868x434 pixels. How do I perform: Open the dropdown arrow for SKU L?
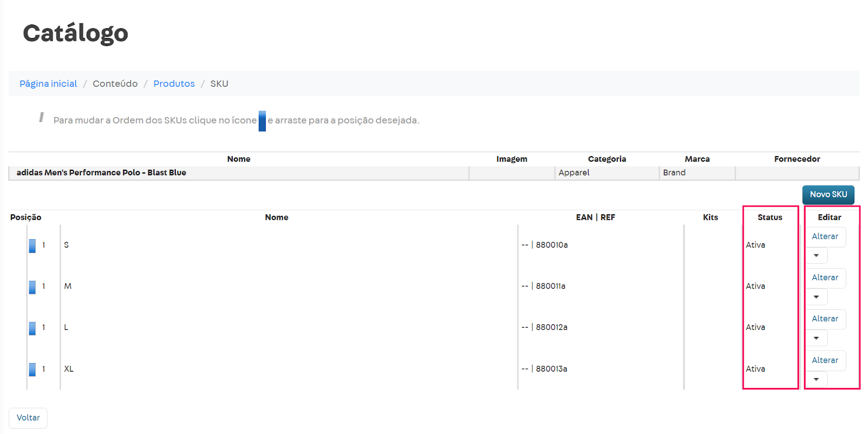pyautogui.click(x=816, y=338)
